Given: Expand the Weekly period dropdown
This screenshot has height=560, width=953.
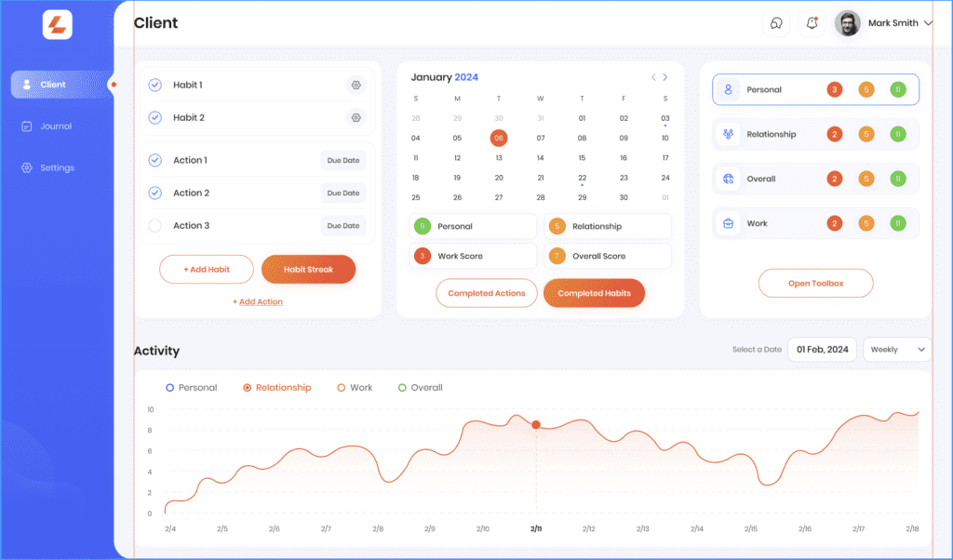Looking at the screenshot, I should pos(897,349).
